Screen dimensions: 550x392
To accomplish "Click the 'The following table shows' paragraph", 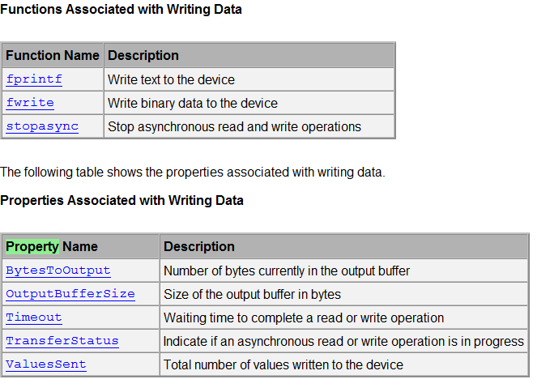I will (x=192, y=172).
